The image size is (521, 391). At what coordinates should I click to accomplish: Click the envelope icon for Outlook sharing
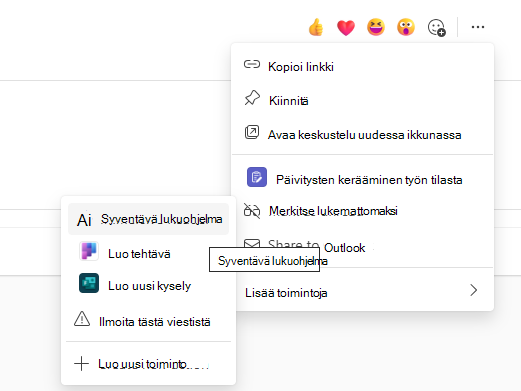click(252, 244)
